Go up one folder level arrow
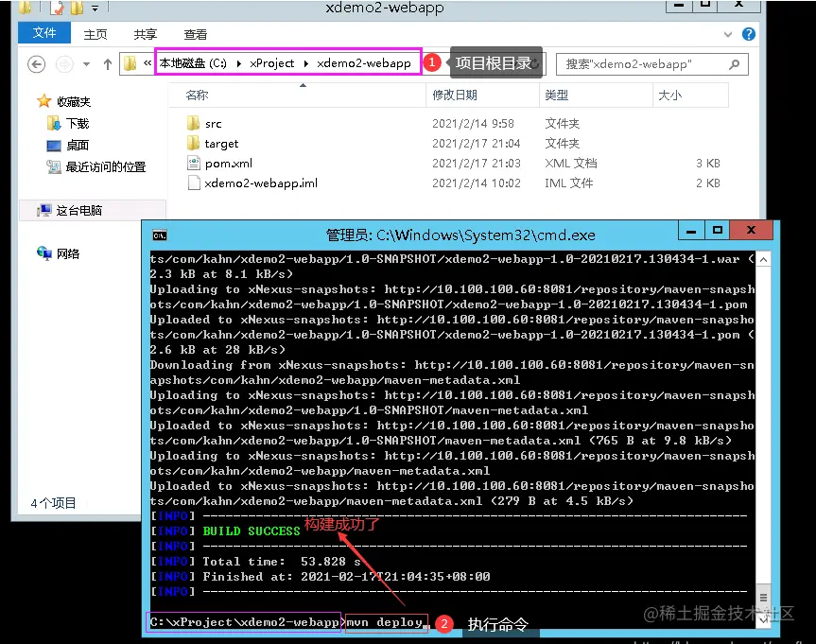This screenshot has width=816, height=644. coord(108,64)
